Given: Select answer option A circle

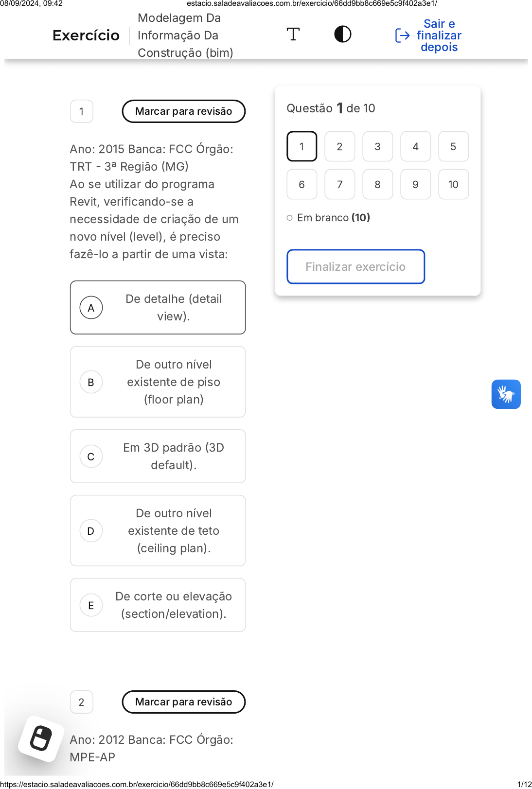Looking at the screenshot, I should pos(91,308).
